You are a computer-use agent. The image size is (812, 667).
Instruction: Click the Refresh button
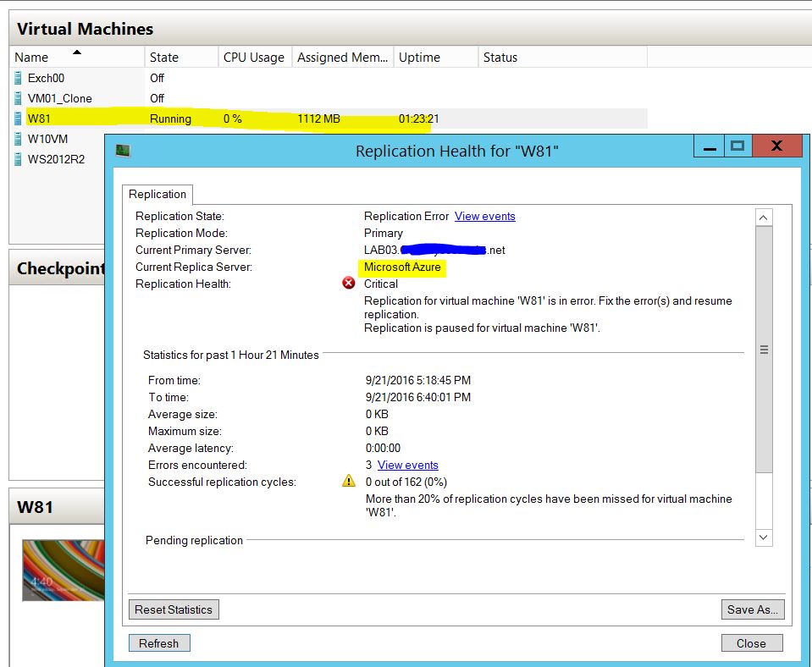159,643
